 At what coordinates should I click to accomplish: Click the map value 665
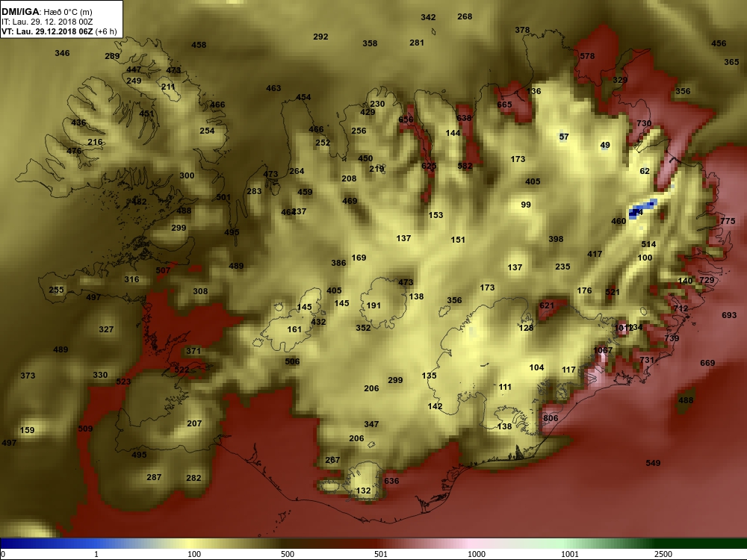point(504,105)
